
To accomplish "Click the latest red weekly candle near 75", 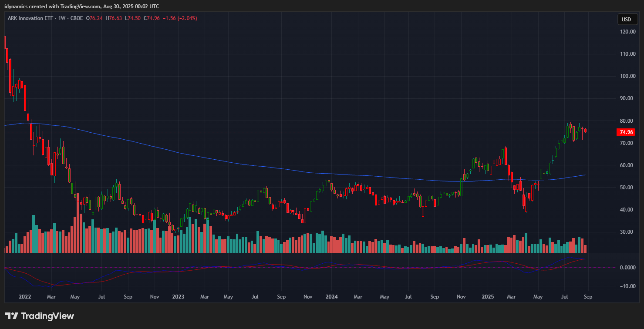I will pos(586,130).
